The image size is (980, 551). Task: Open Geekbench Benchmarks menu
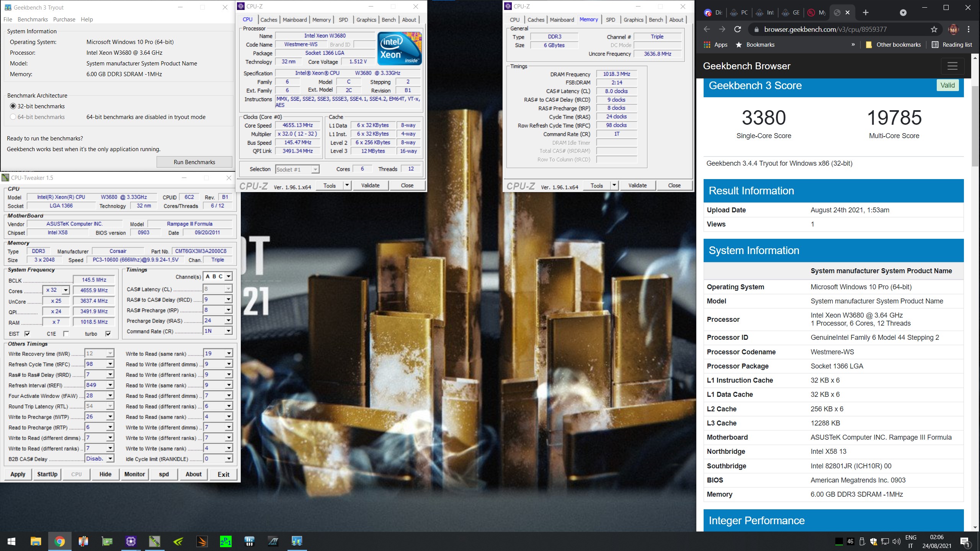point(33,20)
